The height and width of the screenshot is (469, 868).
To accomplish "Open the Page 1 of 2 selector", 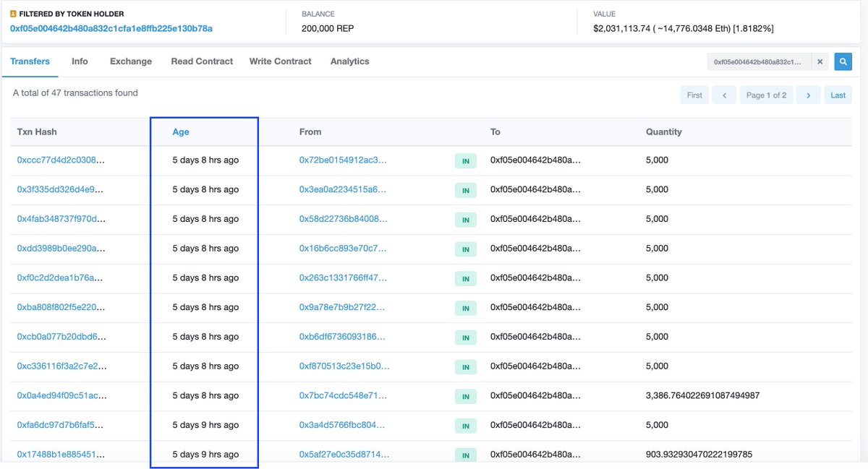I will coord(766,95).
